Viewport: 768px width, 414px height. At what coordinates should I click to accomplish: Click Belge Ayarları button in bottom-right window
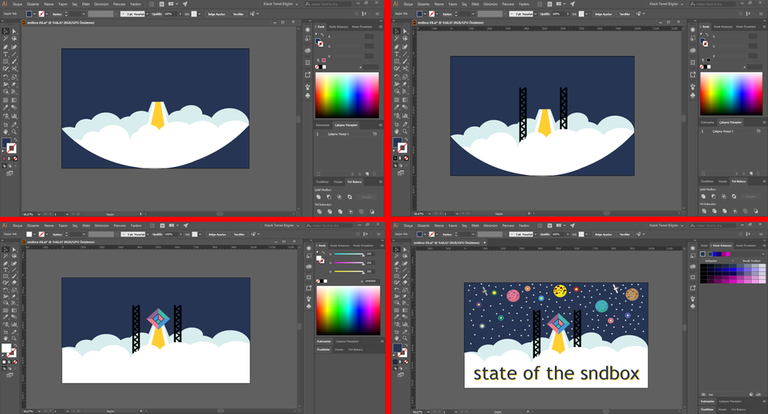603,235
